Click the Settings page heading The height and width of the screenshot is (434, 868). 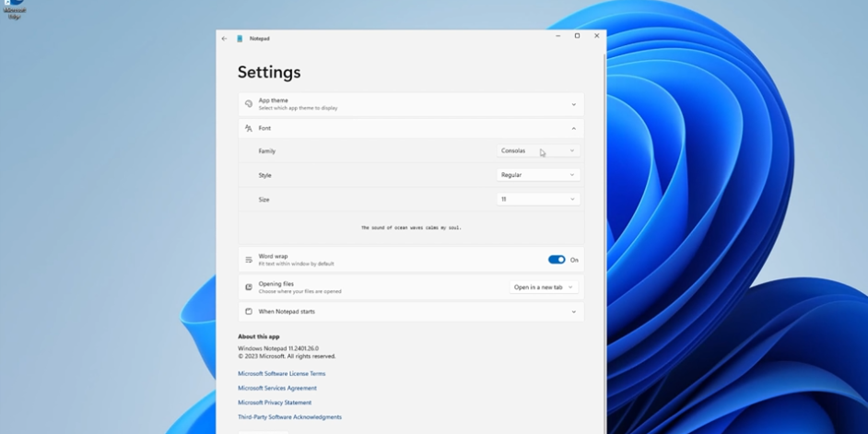pyautogui.click(x=269, y=73)
